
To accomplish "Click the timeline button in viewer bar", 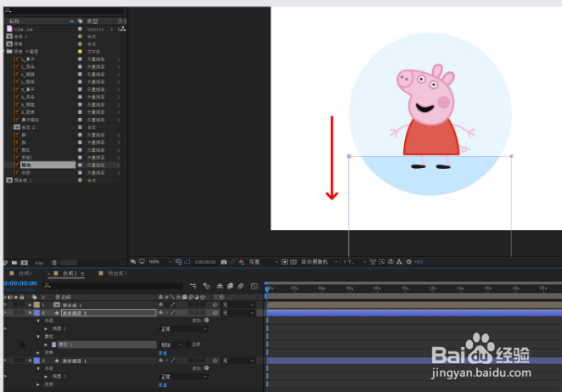I will click(391, 262).
